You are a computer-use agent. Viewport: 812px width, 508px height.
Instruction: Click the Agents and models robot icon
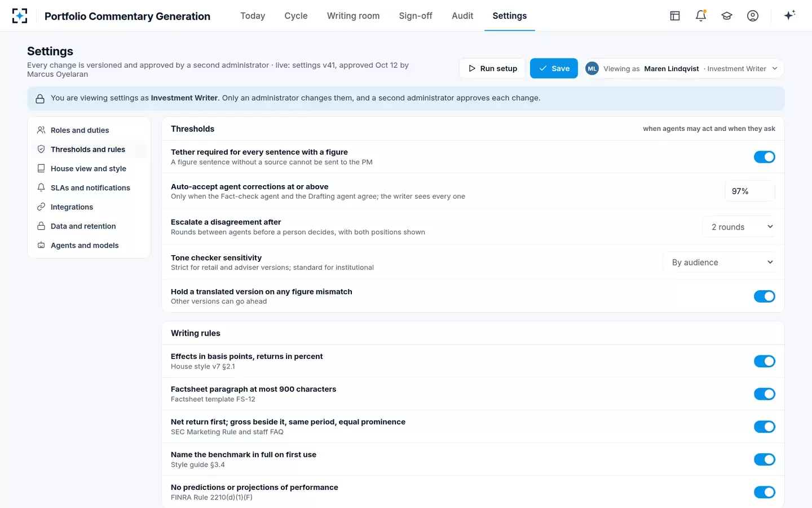[x=41, y=246]
